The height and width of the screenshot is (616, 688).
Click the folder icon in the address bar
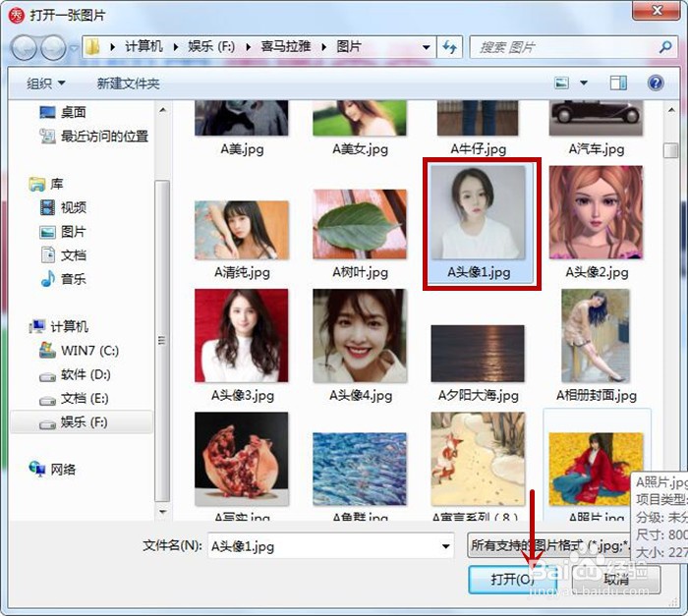pyautogui.click(x=92, y=46)
